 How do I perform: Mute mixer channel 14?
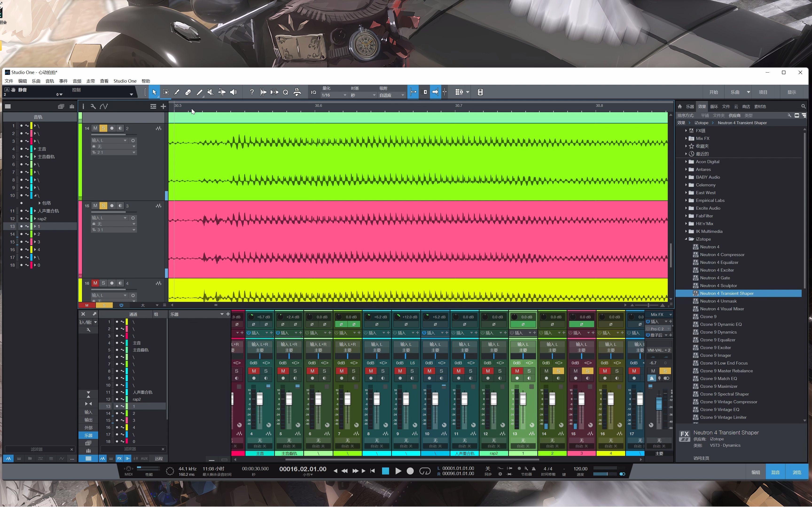pos(546,371)
